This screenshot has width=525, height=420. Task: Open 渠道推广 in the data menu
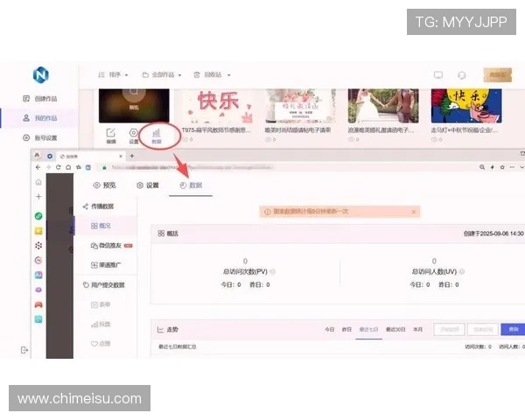(106, 265)
